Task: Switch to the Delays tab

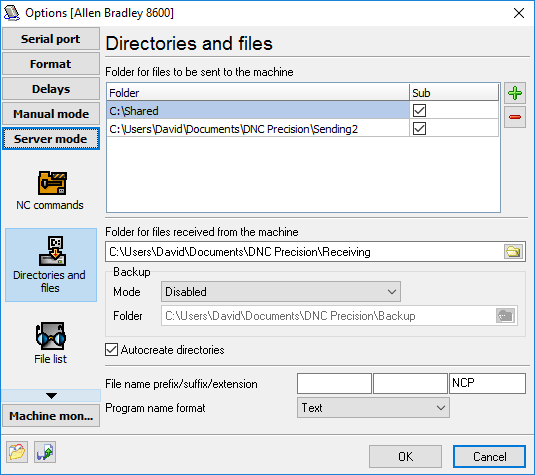Action: click(51, 89)
